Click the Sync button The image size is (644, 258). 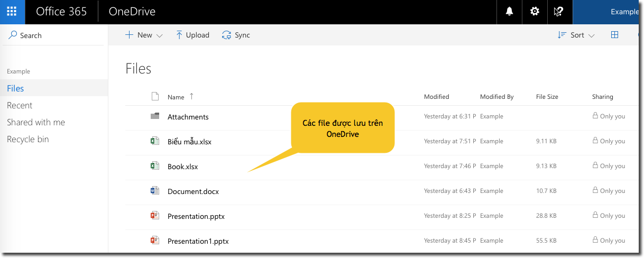pyautogui.click(x=236, y=35)
